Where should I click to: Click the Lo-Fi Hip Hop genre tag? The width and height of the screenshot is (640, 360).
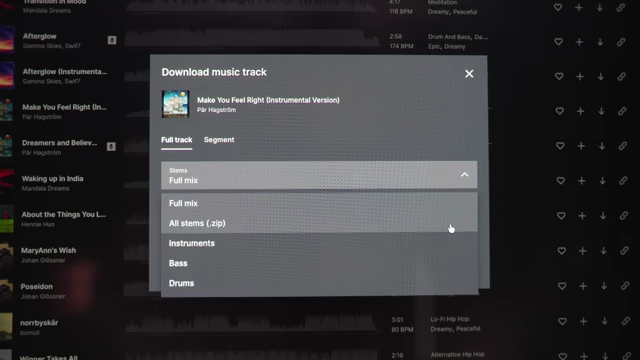450,319
